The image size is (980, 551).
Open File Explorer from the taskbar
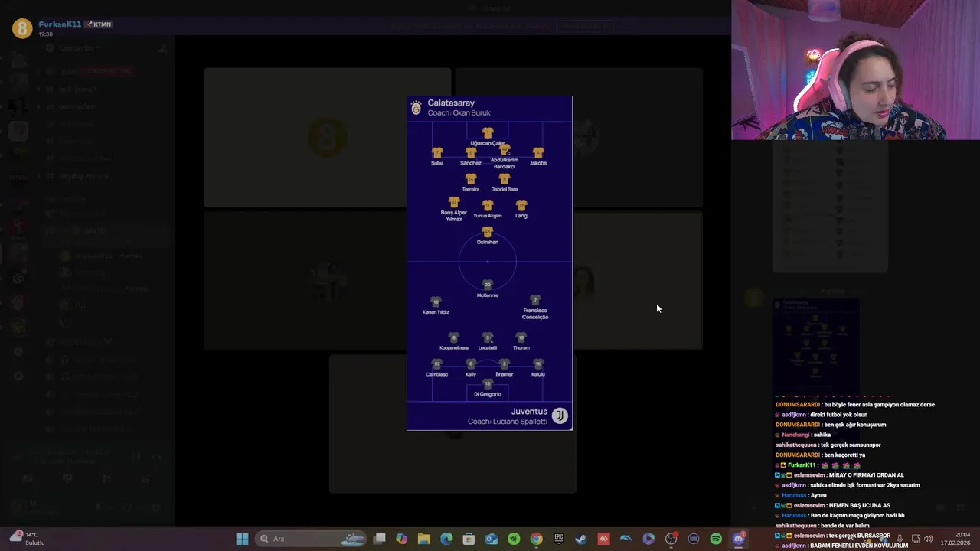click(x=423, y=539)
